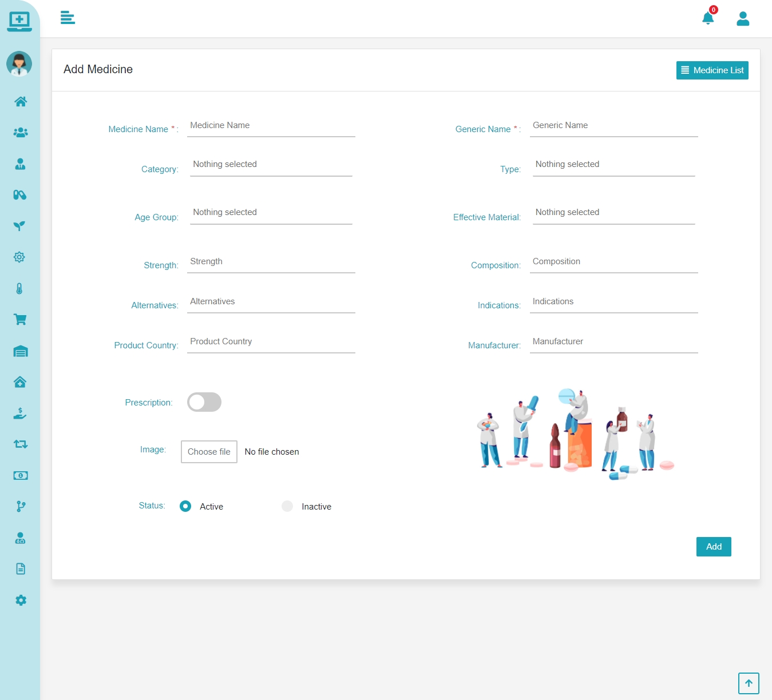772x700 pixels.
Task: Open the money bill icon in the sidebar
Action: 20,475
